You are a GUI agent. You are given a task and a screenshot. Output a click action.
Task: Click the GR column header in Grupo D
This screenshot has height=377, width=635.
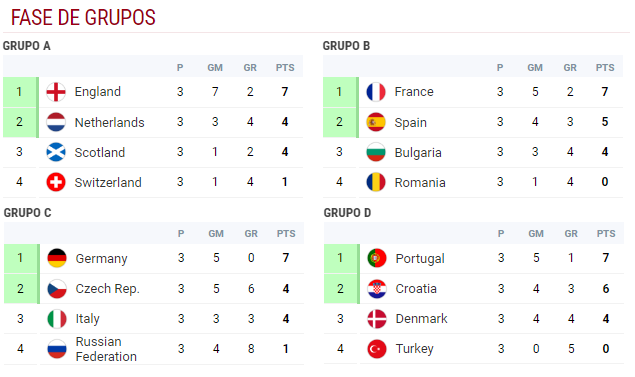tap(571, 234)
